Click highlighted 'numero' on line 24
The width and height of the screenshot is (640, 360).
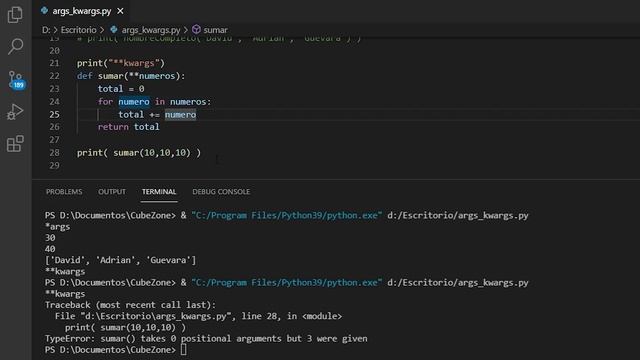(x=134, y=102)
